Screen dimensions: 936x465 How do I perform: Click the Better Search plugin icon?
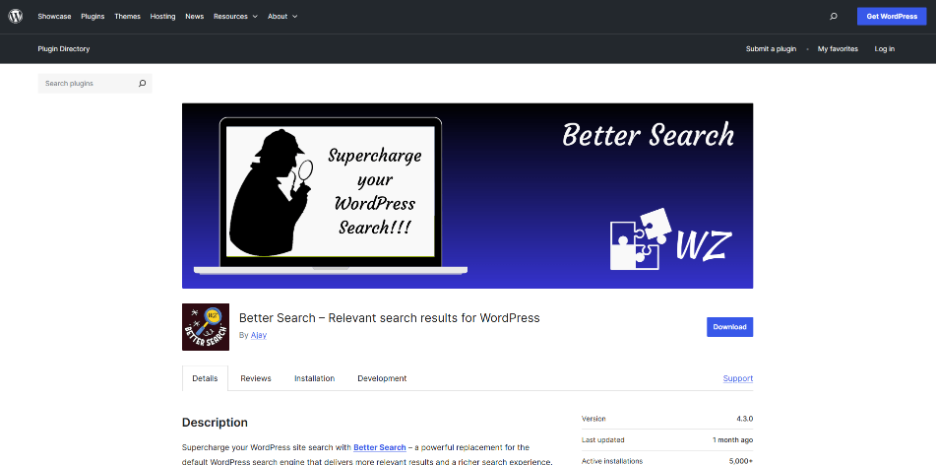pos(205,327)
